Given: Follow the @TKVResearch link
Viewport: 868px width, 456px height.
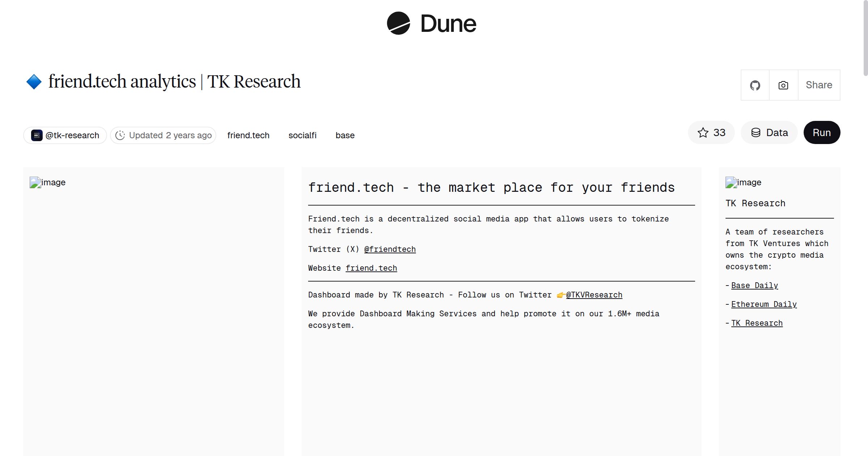Looking at the screenshot, I should point(594,295).
